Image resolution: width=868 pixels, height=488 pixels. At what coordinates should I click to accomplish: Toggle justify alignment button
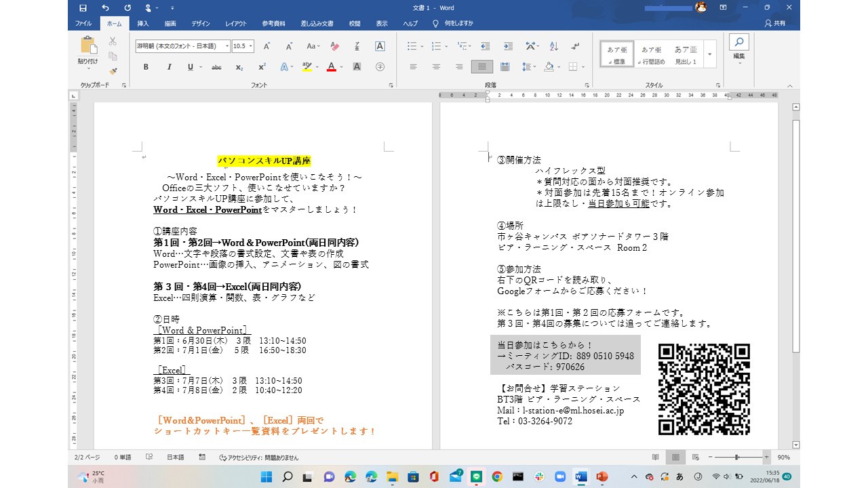coord(482,67)
